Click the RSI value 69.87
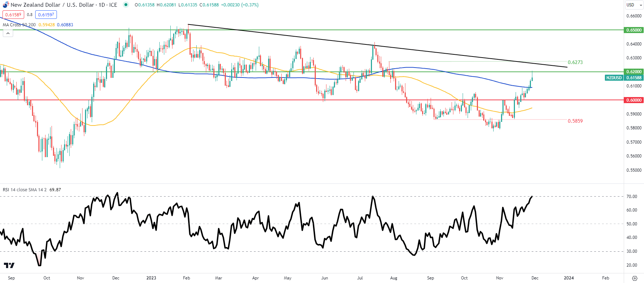Image resolution: width=644 pixels, height=283 pixels. tap(55, 189)
